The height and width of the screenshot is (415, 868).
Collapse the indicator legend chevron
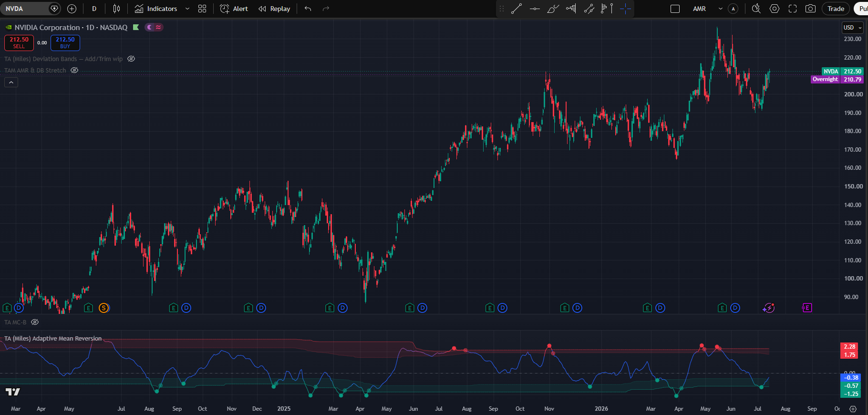coord(11,82)
